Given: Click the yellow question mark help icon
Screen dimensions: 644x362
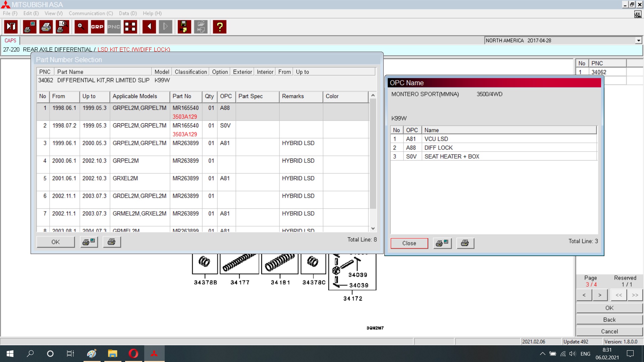Looking at the screenshot, I should pyautogui.click(x=220, y=27).
